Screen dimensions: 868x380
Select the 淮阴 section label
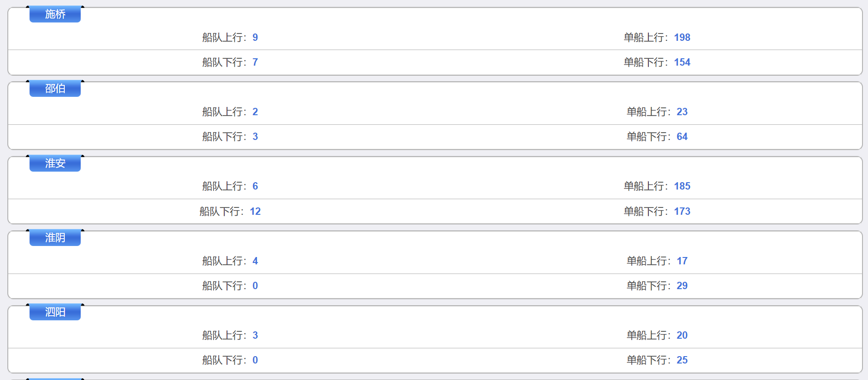tap(55, 238)
